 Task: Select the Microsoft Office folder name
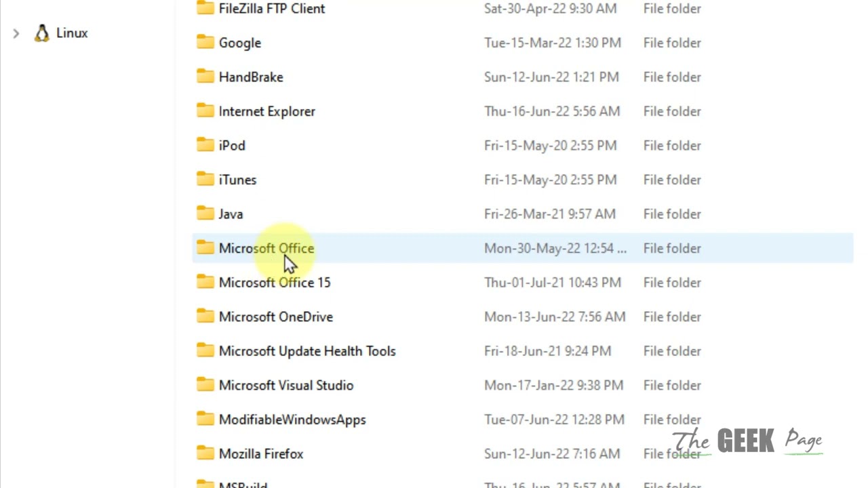click(x=267, y=248)
